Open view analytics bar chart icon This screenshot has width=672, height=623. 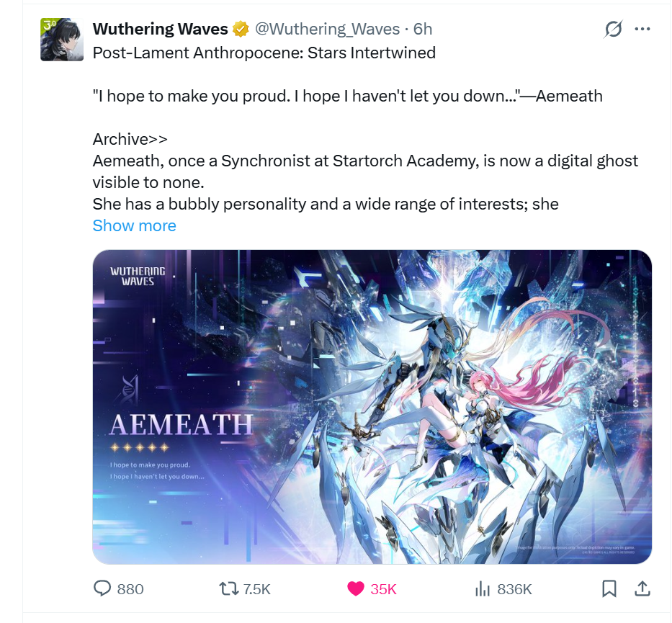[x=482, y=589]
